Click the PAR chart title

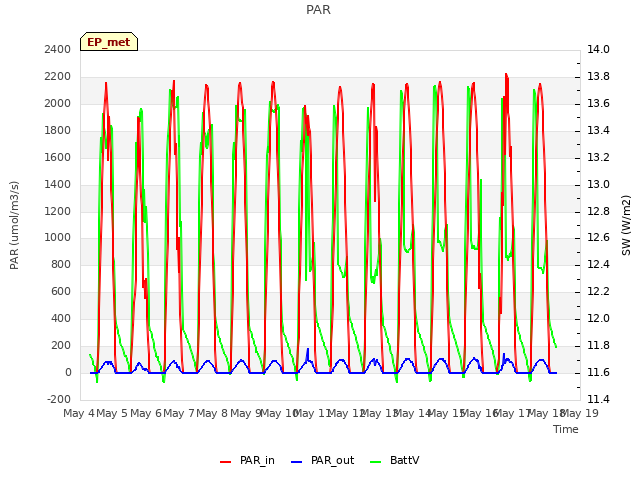pyautogui.click(x=318, y=9)
